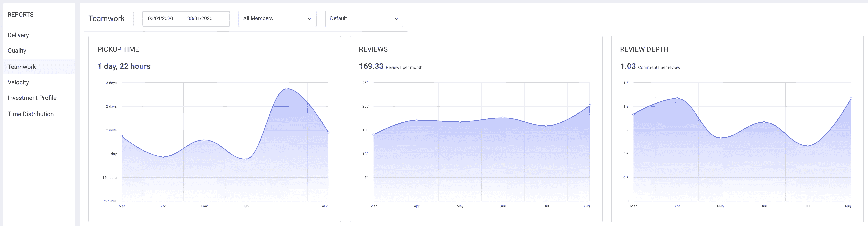Open the Investment Profile report

tap(32, 97)
